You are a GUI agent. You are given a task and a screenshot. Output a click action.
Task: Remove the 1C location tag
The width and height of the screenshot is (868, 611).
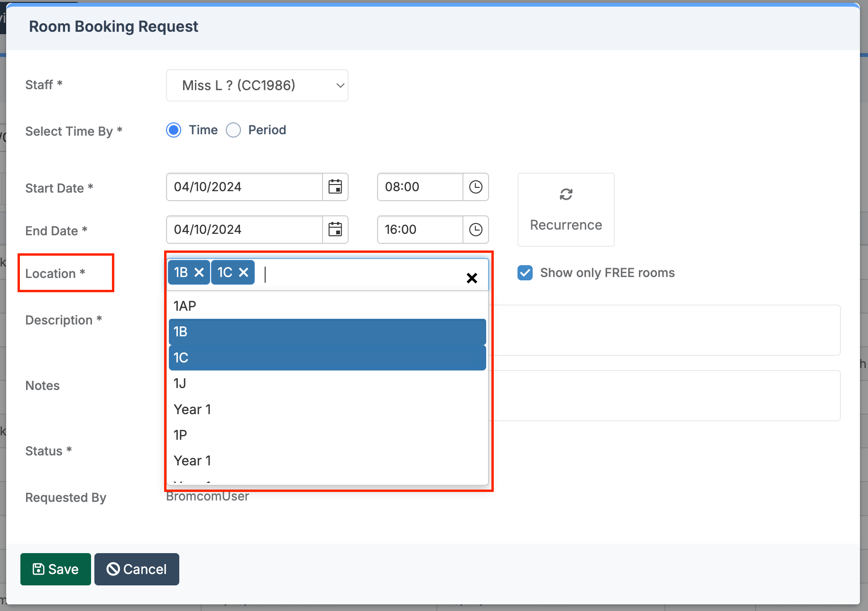coord(244,272)
